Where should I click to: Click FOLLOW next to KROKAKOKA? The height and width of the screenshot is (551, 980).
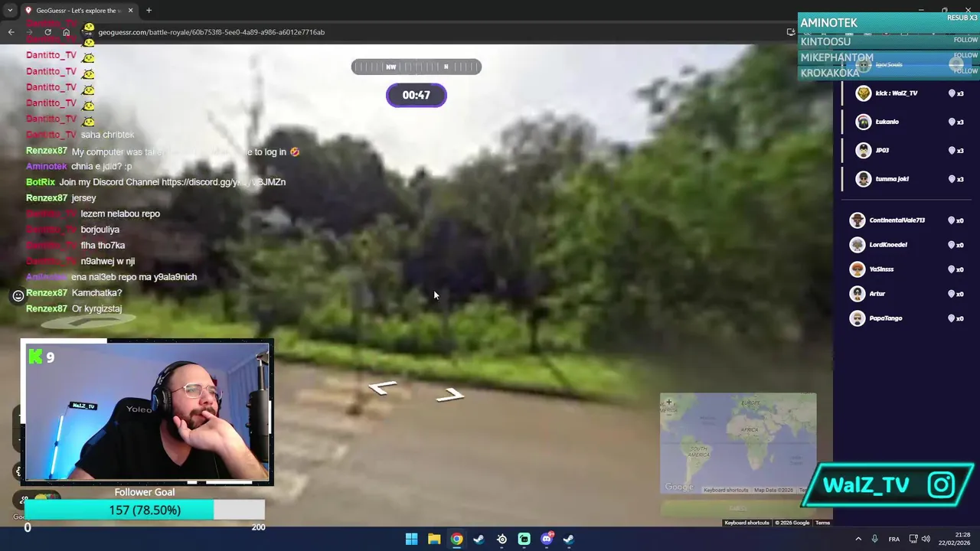point(965,70)
